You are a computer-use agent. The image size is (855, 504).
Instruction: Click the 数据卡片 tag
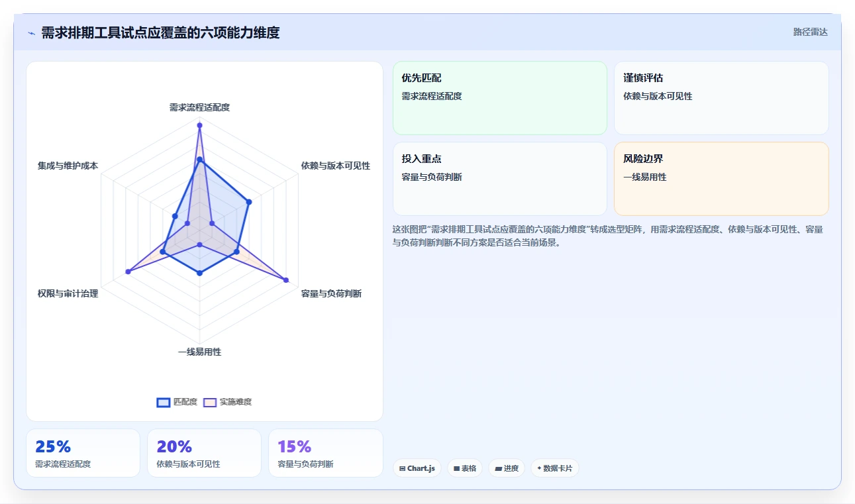tap(555, 468)
